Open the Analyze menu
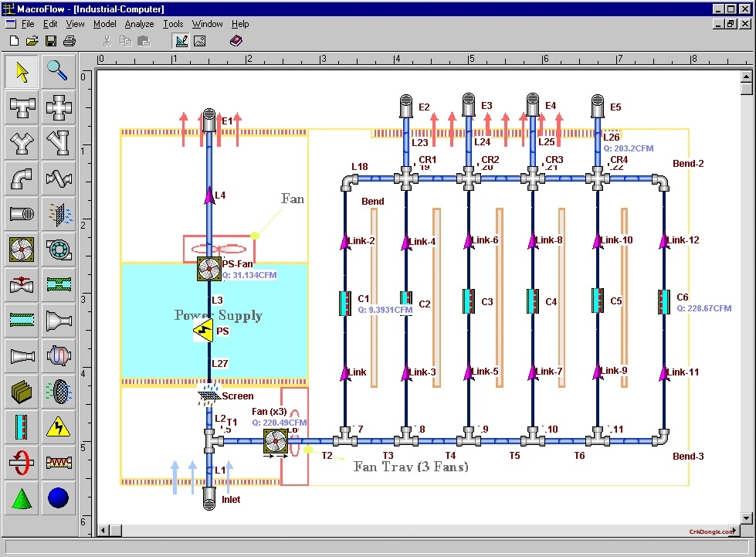Viewport: 756px width, 557px height. pos(139,24)
